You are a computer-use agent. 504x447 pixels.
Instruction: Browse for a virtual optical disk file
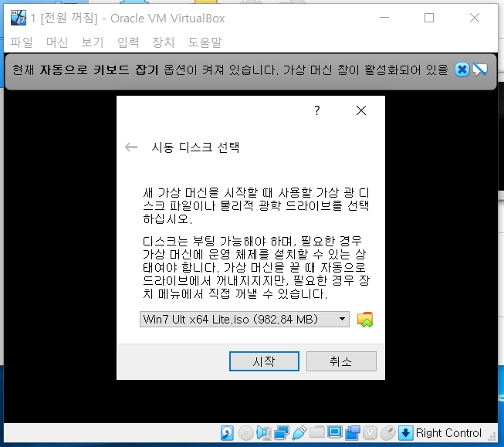pyautogui.click(x=365, y=320)
